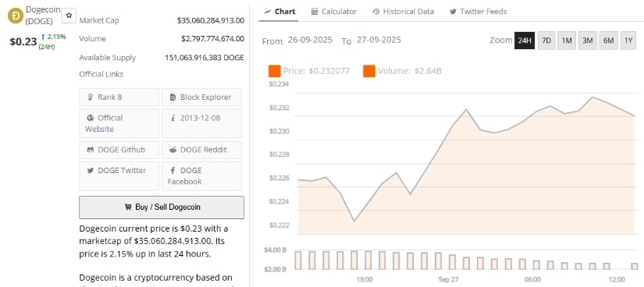Edit the To date 27-09-2025
Viewport: 644px width, 287px height.
379,41
